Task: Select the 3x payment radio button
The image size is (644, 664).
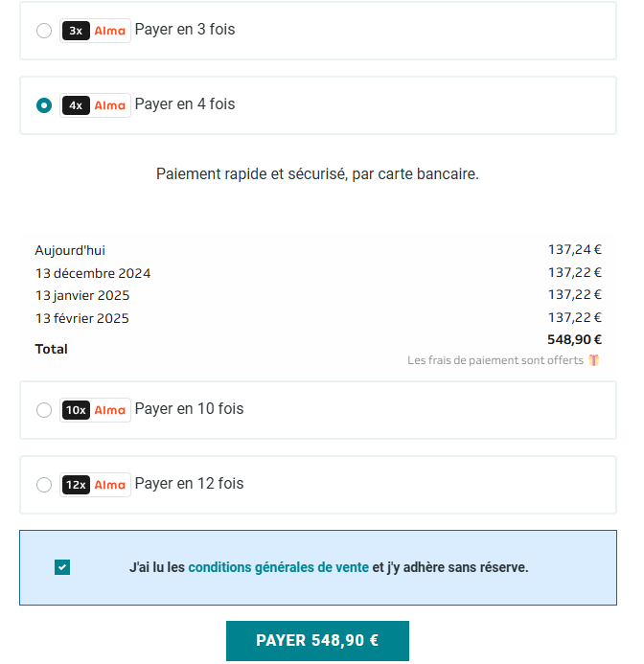Action: pyautogui.click(x=44, y=31)
